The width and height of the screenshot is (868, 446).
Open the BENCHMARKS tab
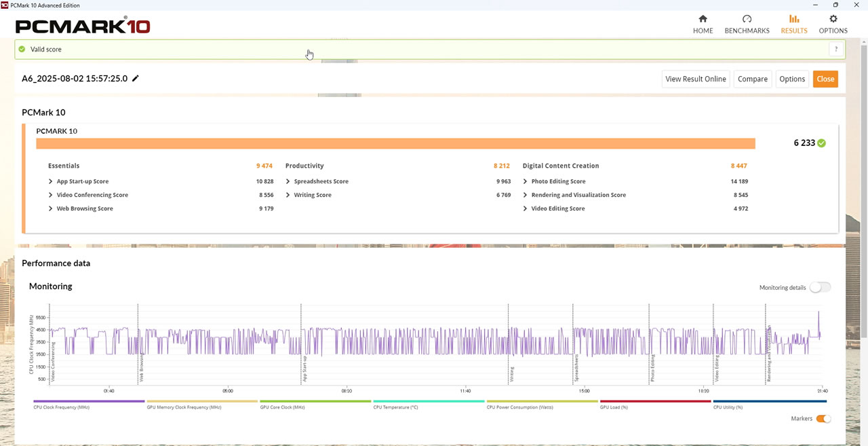pos(747,24)
